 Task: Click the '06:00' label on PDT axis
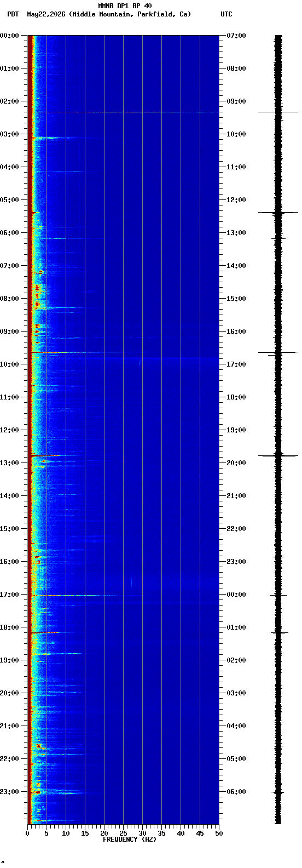coord(10,233)
